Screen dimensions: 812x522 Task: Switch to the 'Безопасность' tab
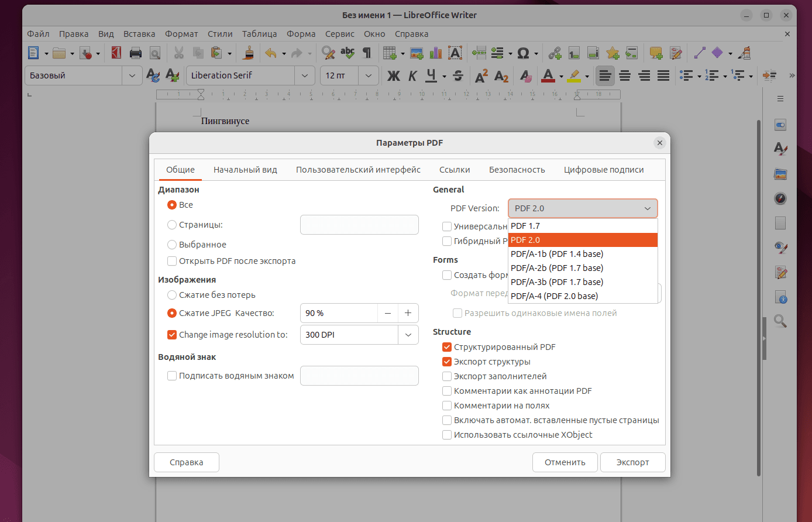coord(517,170)
